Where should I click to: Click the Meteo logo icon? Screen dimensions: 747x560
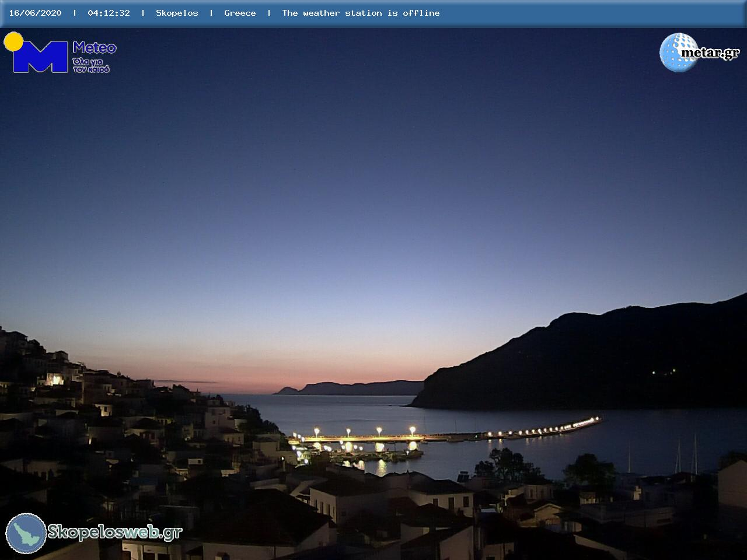coord(36,52)
